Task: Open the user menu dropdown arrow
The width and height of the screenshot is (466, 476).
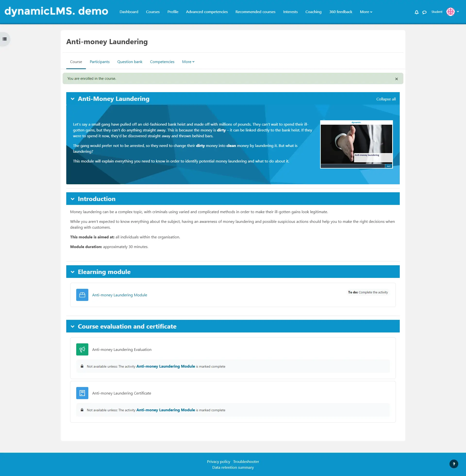Action: 458,11
